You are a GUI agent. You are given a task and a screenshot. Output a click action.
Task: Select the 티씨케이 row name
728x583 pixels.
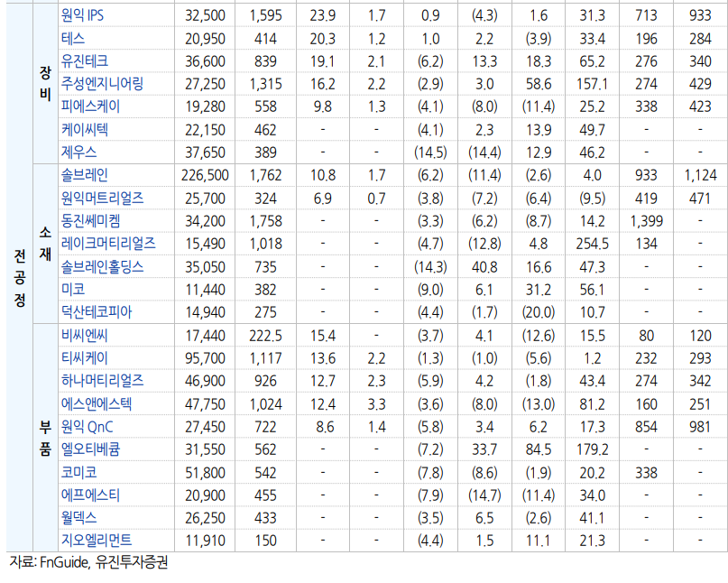(85, 358)
